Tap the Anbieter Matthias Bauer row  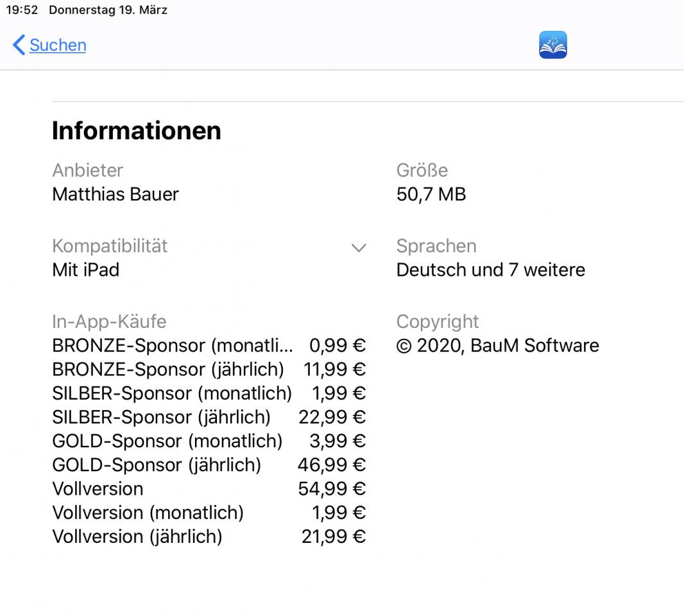[115, 182]
